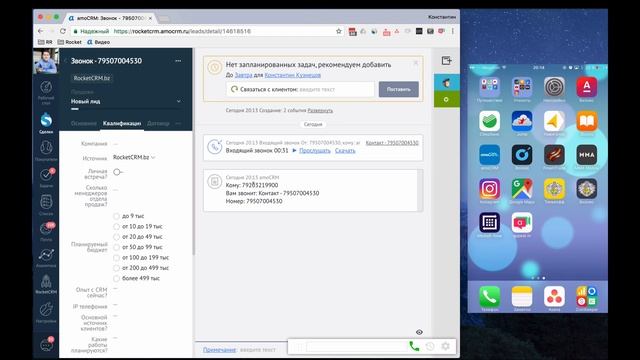640x360 pixels.
Task: Click the user avatar photo in the sidebar
Action: pos(46,61)
